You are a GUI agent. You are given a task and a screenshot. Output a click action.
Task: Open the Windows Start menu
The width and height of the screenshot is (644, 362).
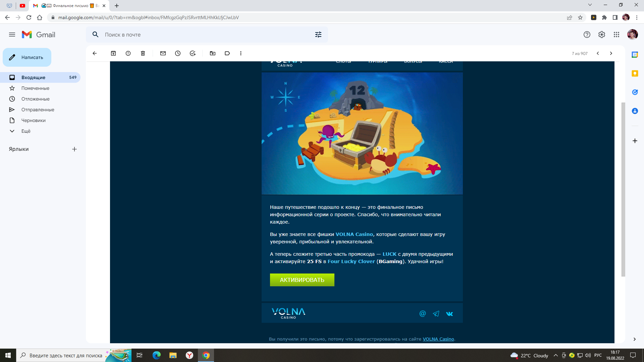(x=8, y=355)
